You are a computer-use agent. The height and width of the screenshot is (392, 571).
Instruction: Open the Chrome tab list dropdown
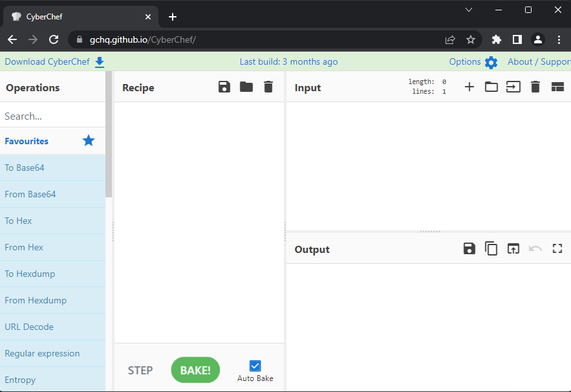coord(469,10)
